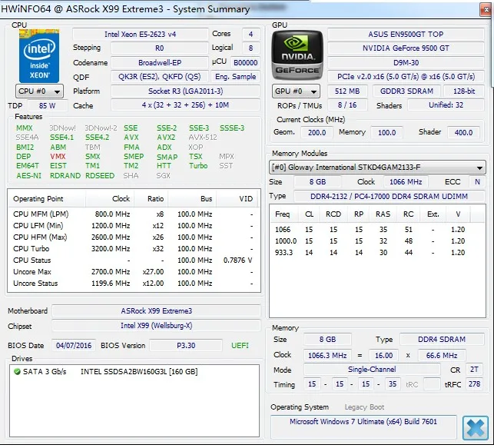The height and width of the screenshot is (448, 494).
Task: Select the CPU Status row
Action: [x=134, y=261]
